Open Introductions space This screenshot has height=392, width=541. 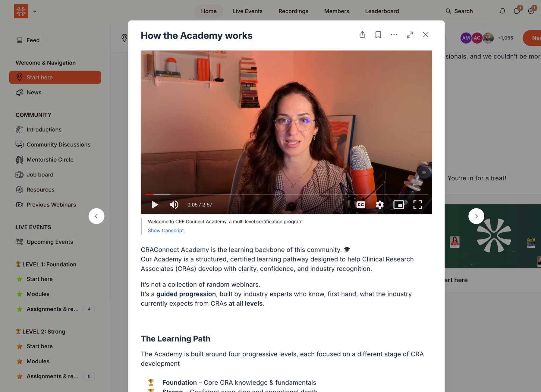click(55, 130)
